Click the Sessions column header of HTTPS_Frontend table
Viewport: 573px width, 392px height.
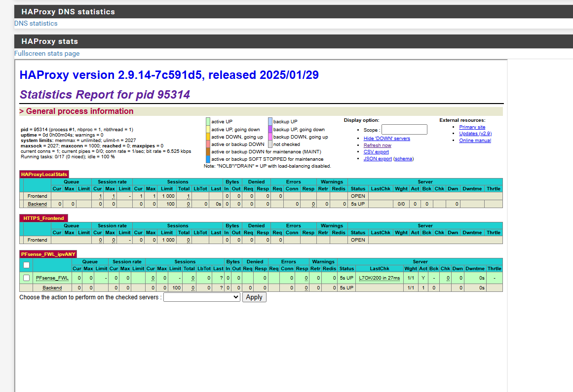[178, 225]
